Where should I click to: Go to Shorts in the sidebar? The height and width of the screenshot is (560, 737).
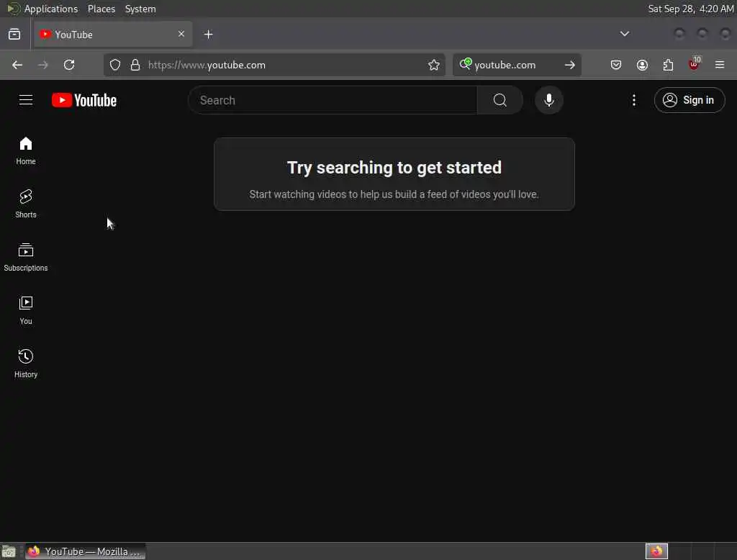point(26,204)
